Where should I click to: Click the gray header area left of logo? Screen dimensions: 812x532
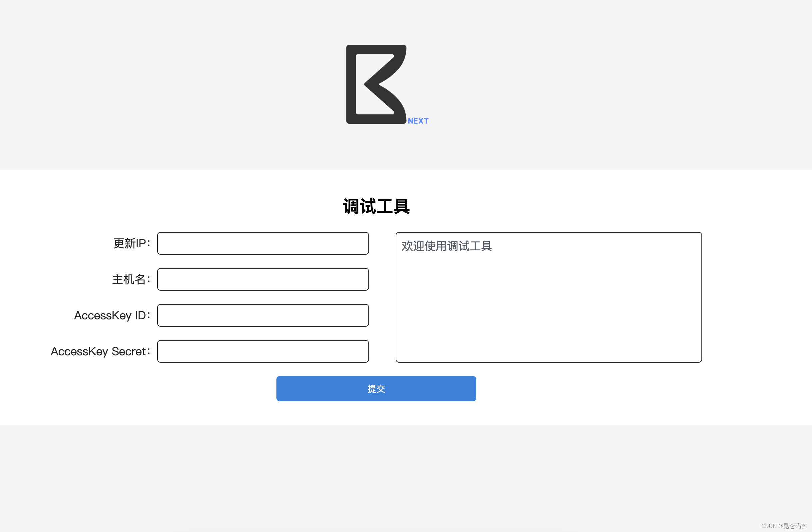pyautogui.click(x=171, y=85)
